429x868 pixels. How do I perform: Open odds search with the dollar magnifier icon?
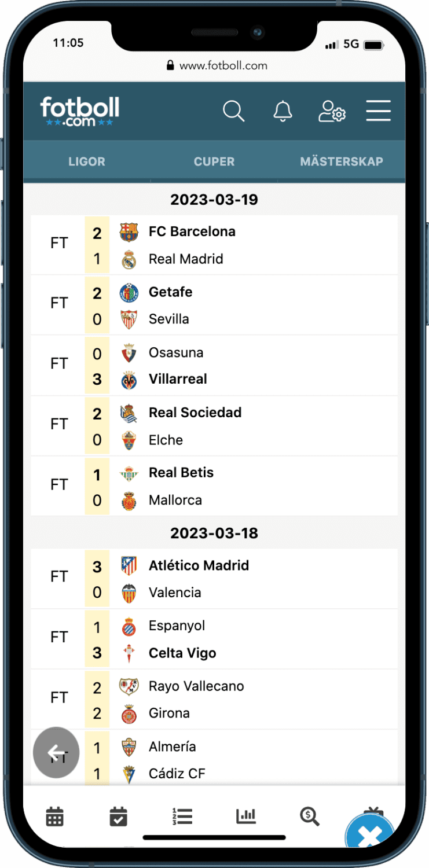[310, 816]
